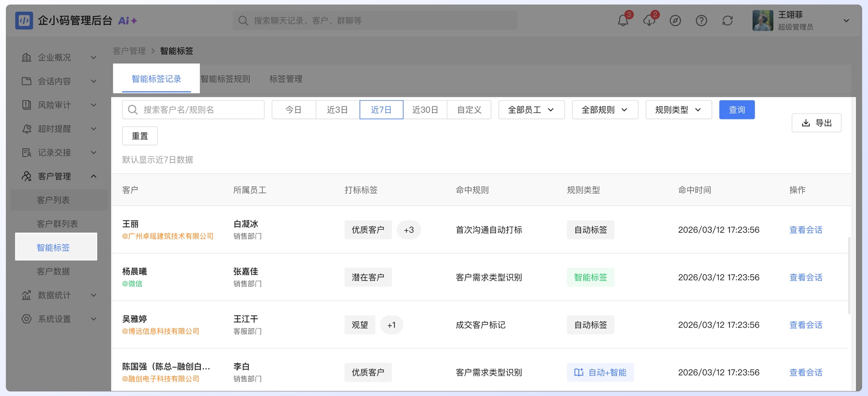This screenshot has height=396, width=868.
Task: Click the 风险审计 sidebar icon
Action: 26,105
